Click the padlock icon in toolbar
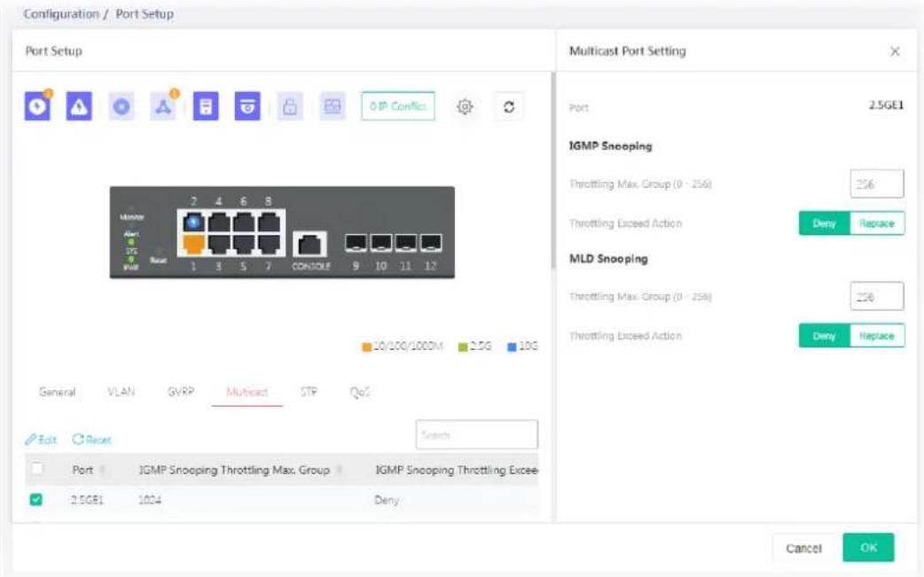This screenshot has height=577, width=924. click(x=290, y=106)
